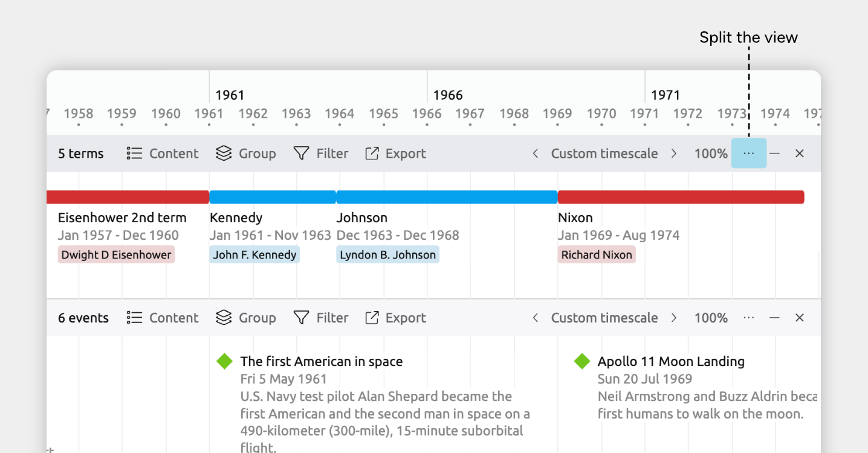This screenshot has width=868, height=453.
Task: Open the three-dots menu in events panel
Action: tap(748, 318)
